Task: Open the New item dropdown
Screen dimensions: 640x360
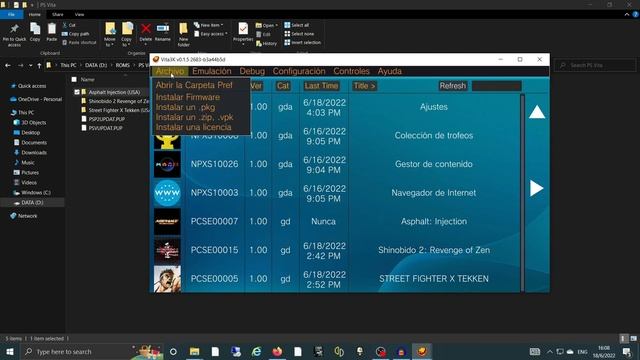Action: tap(209, 25)
